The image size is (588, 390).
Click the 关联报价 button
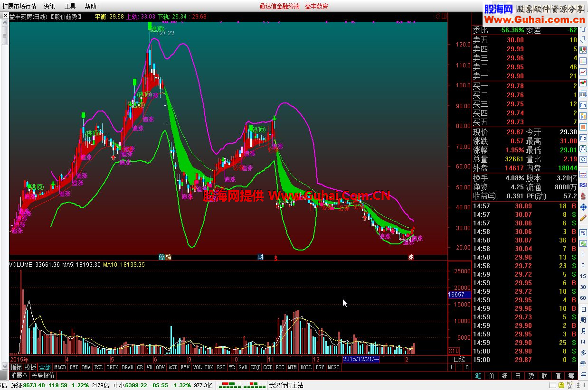43,375
